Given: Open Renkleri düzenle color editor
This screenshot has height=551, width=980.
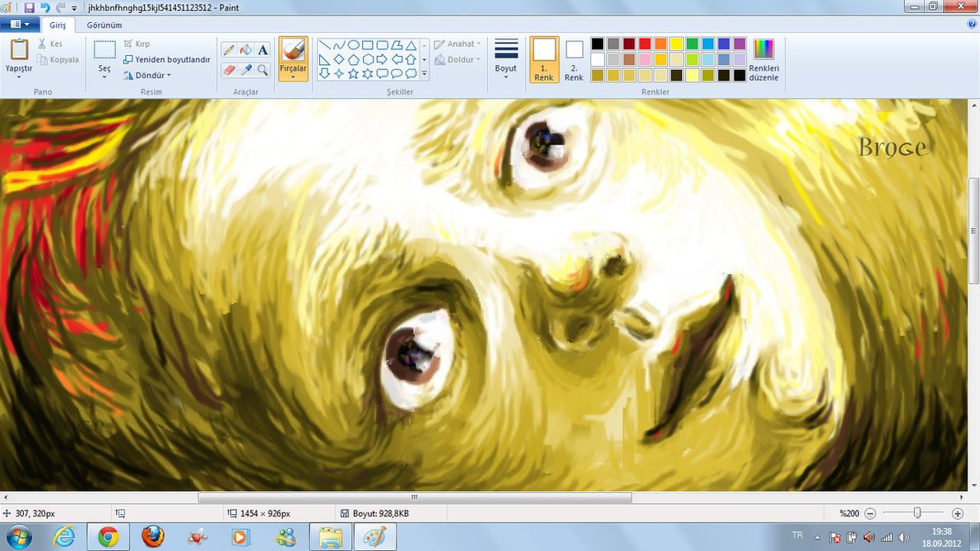Looking at the screenshot, I should pos(764,59).
